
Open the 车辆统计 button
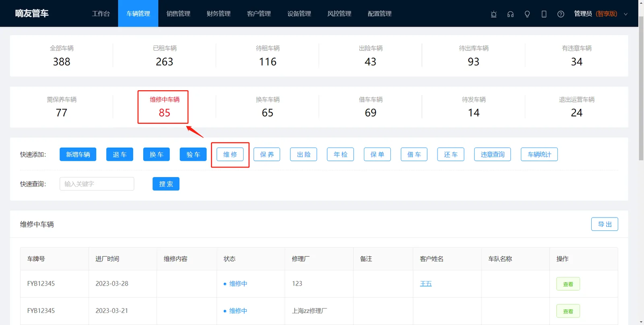[539, 154]
